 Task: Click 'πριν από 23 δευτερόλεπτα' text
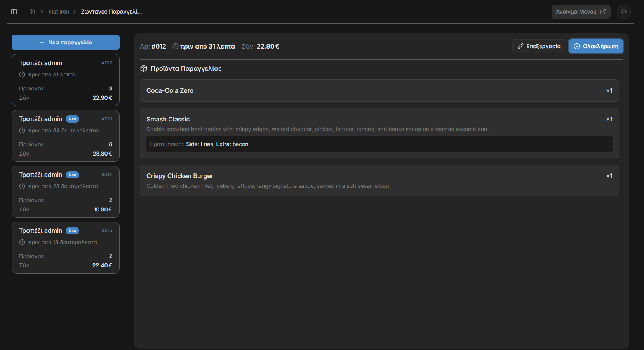click(x=63, y=186)
